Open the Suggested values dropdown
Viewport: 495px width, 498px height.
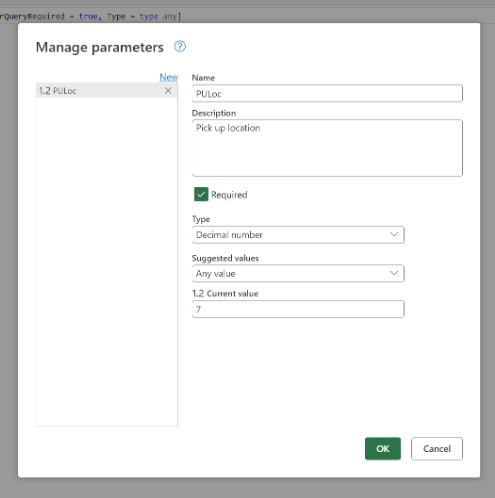click(x=298, y=273)
